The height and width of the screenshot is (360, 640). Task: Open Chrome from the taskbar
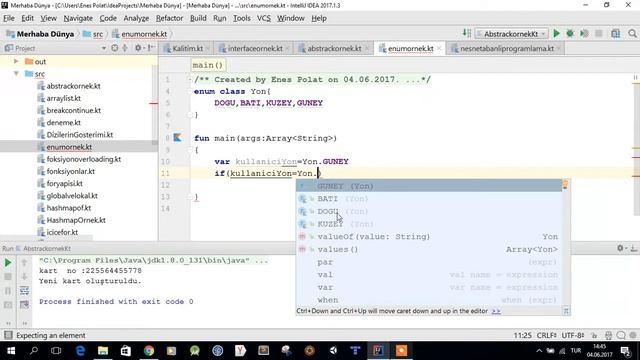coord(149,351)
